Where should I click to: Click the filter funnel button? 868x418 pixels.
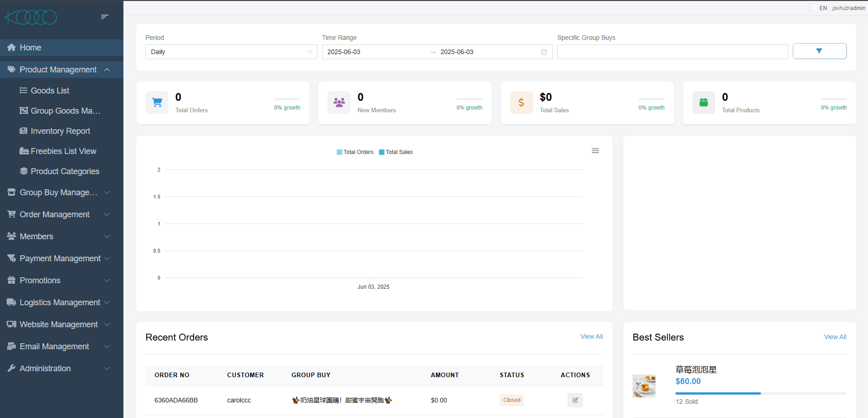point(819,51)
